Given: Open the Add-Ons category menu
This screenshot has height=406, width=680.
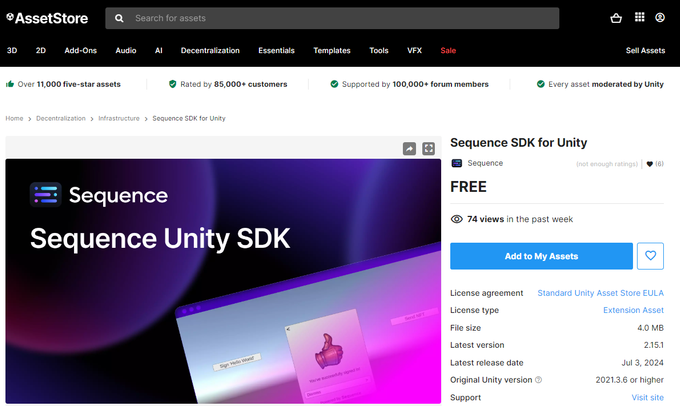Looking at the screenshot, I should click(x=81, y=50).
